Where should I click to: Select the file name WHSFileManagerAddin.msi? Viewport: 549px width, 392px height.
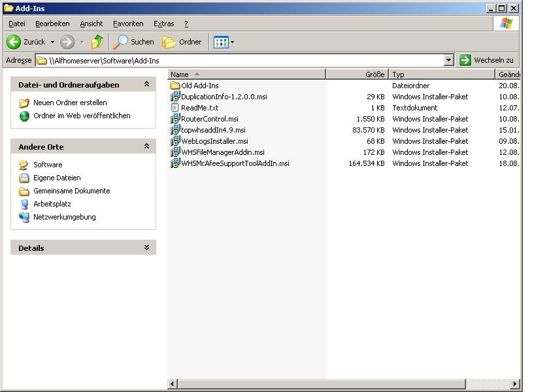coord(223,153)
